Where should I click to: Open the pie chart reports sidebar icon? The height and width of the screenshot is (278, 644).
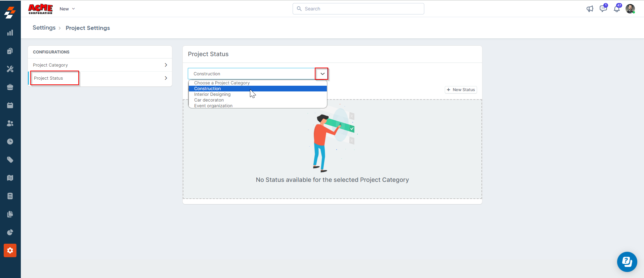tap(10, 232)
